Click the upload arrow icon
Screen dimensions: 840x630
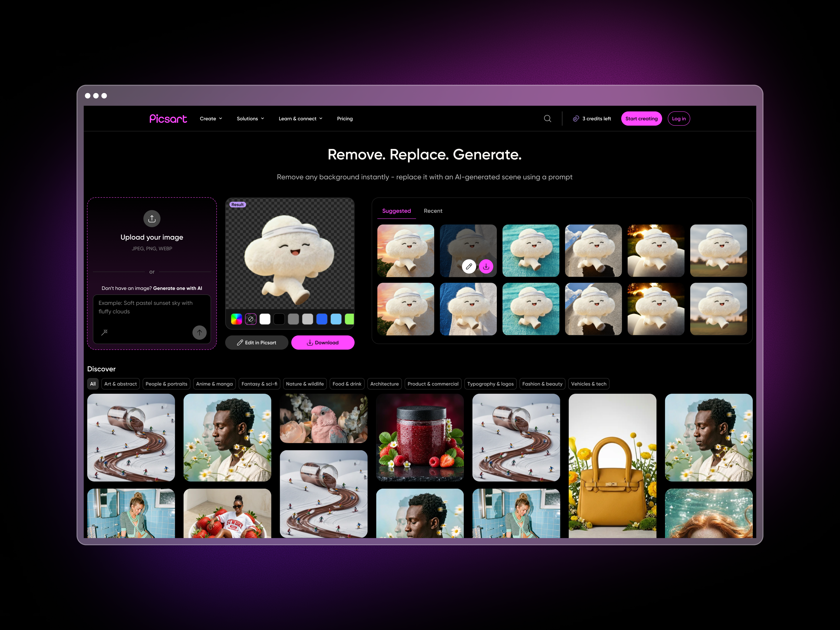click(x=152, y=219)
